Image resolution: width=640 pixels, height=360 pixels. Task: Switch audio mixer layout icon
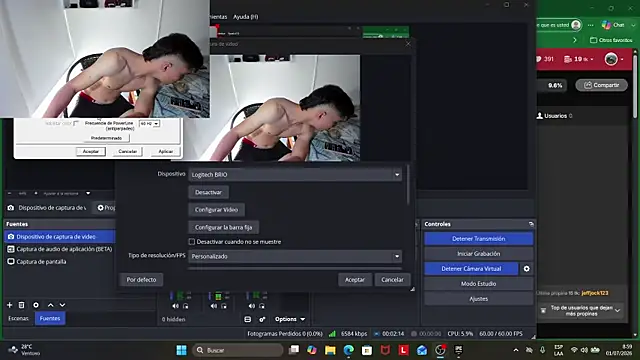248,319
